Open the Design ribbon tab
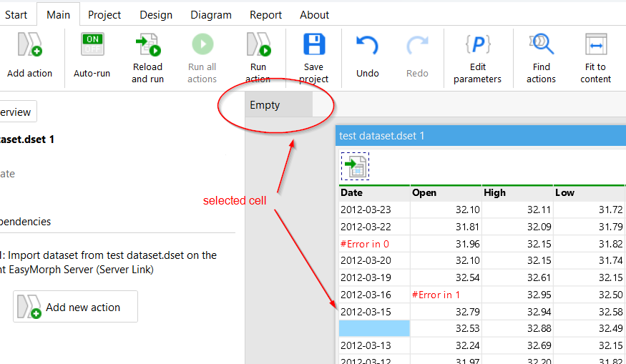This screenshot has height=364, width=626. [x=155, y=14]
